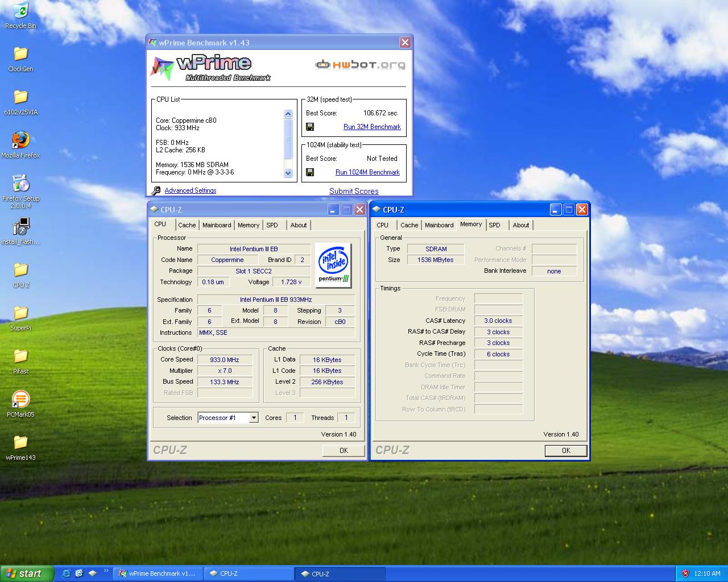Click Bus Speed value 133.3 MHz
The image size is (728, 582).
(x=225, y=382)
